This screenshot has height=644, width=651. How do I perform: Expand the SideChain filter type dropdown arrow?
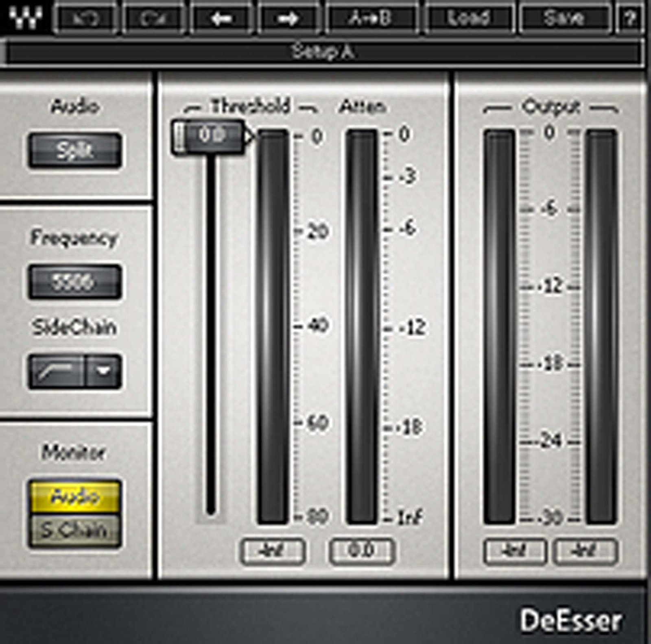click(104, 371)
